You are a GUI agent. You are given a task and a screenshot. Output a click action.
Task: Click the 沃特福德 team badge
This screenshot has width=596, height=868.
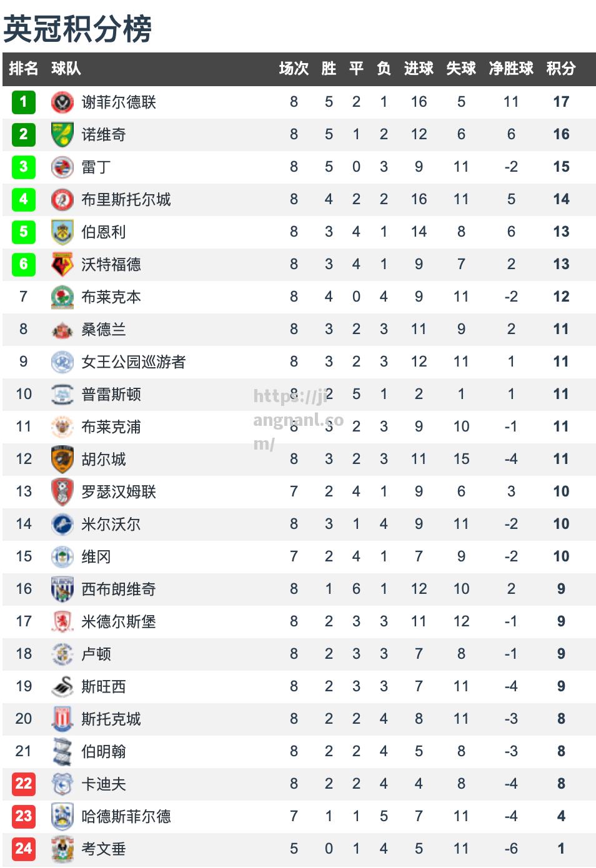[62, 264]
